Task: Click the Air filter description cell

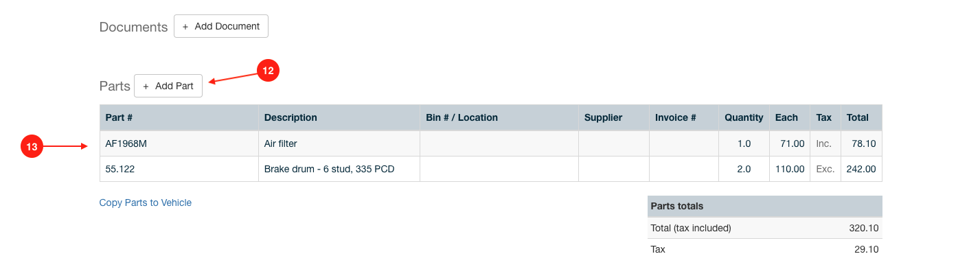Action: (339, 143)
